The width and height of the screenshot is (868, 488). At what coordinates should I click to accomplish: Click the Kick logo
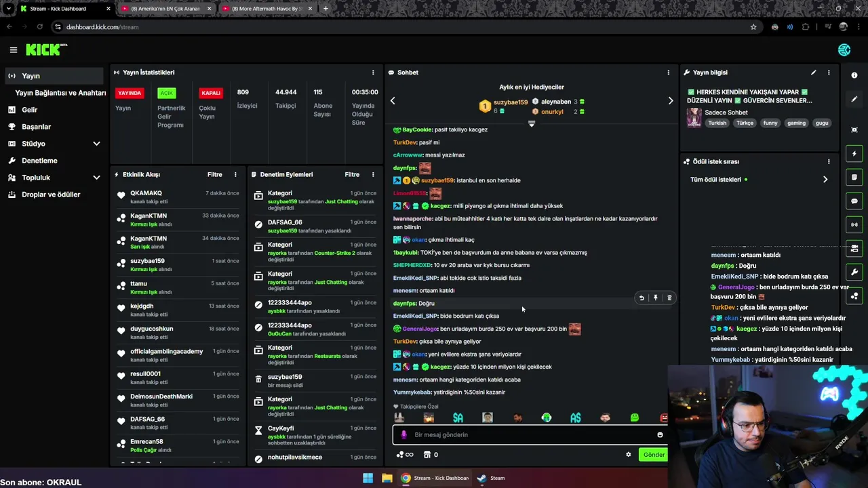click(46, 49)
